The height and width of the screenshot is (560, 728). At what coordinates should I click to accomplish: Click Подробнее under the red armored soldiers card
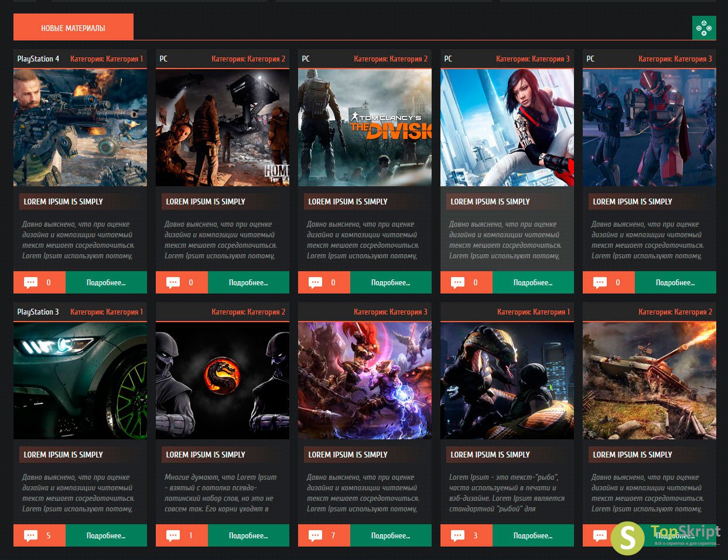point(675,282)
